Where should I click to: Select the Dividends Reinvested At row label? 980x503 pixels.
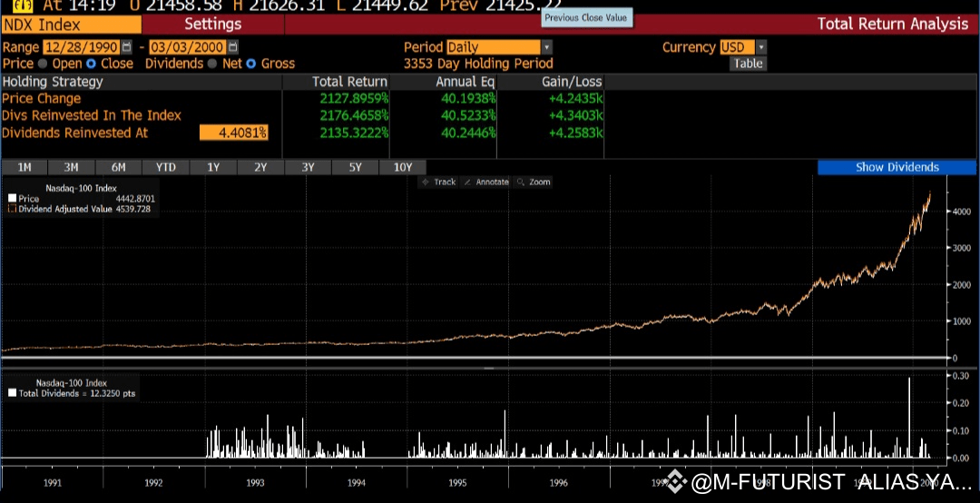coord(75,133)
